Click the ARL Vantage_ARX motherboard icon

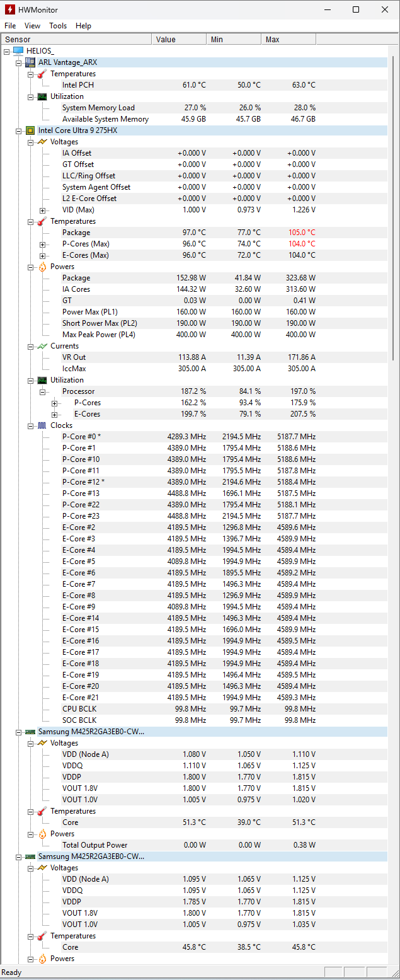(30, 62)
